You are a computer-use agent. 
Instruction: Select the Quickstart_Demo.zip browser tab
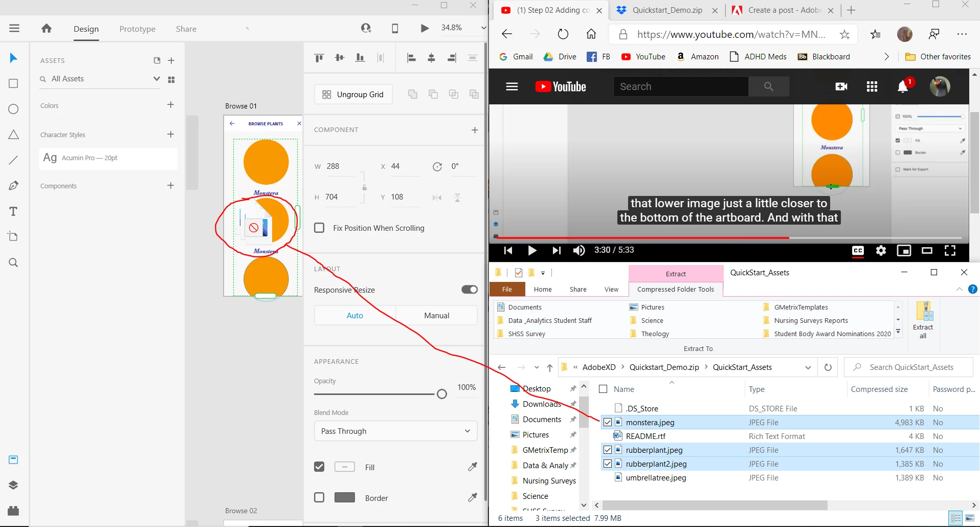click(667, 10)
